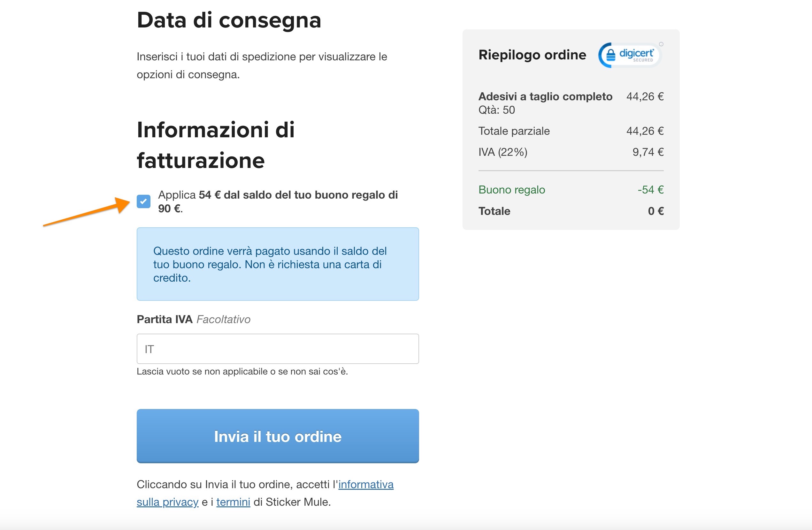
Task: Click the "Data di consegna" heading
Action: [x=229, y=20]
